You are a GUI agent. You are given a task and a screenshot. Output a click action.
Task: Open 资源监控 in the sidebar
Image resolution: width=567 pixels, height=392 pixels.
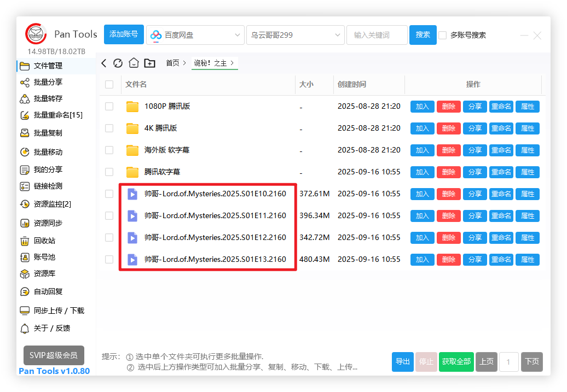pyautogui.click(x=52, y=204)
